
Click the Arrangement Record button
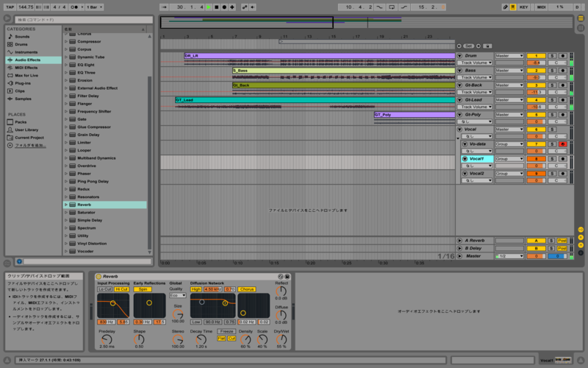click(224, 7)
